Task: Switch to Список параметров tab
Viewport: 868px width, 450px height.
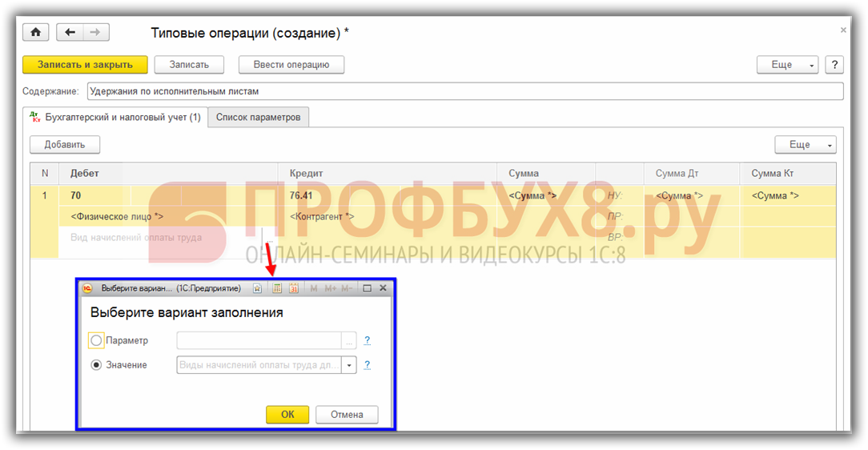Action: [258, 117]
